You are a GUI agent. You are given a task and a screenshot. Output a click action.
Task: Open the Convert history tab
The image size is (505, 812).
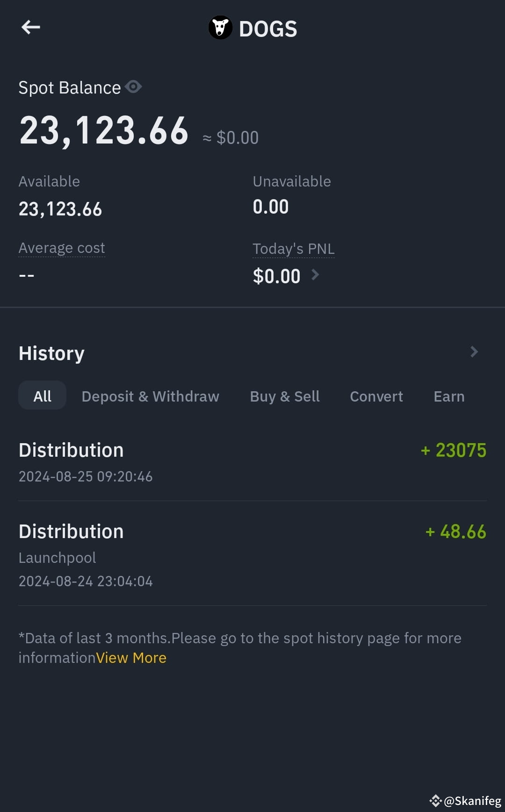[376, 396]
